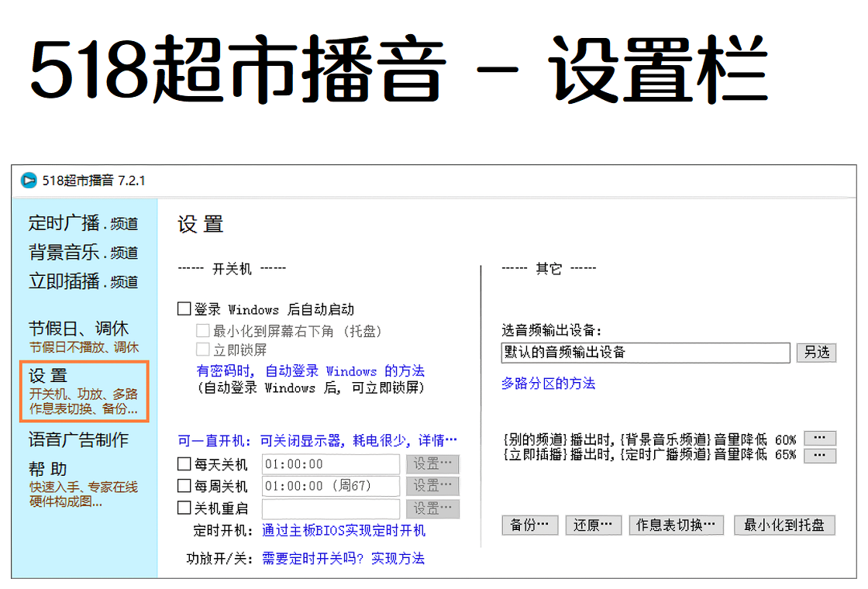Enable the 关机重启 checkbox
Image resolution: width=868 pixels, height=589 pixels.
pyautogui.click(x=184, y=508)
